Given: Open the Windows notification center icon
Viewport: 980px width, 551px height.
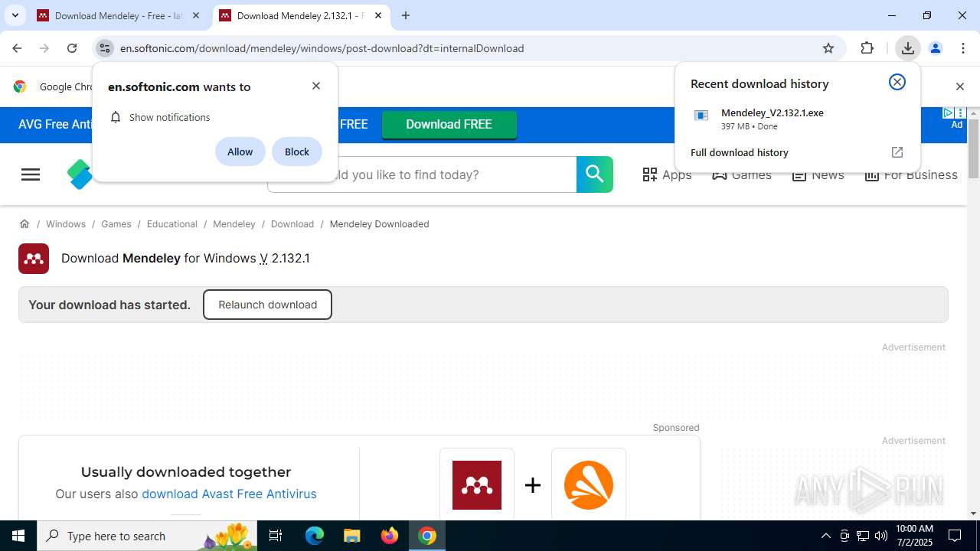Looking at the screenshot, I should 955,536.
